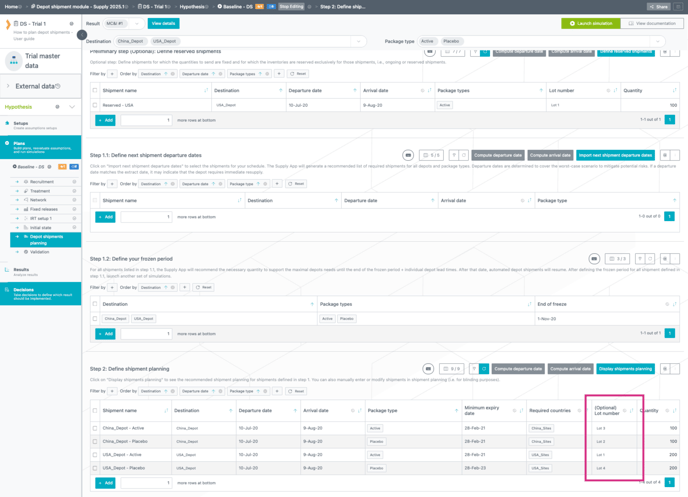
Task: Click Display shipments planning button
Action: (626, 369)
